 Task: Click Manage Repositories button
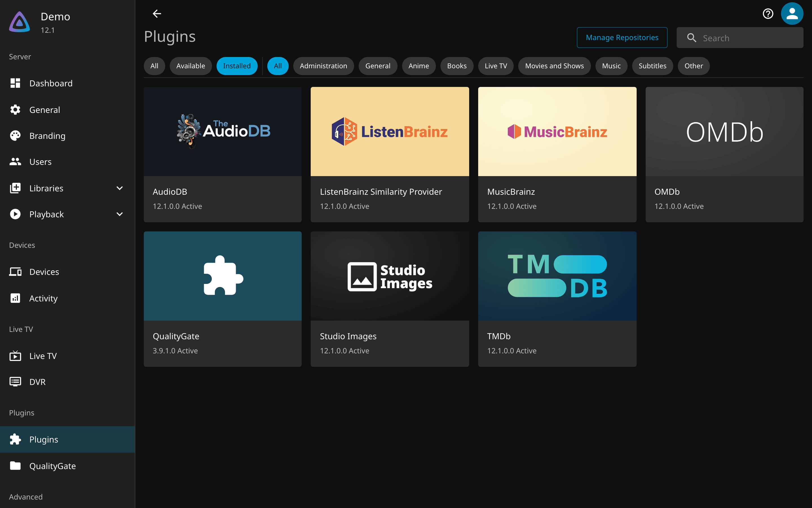(x=622, y=38)
